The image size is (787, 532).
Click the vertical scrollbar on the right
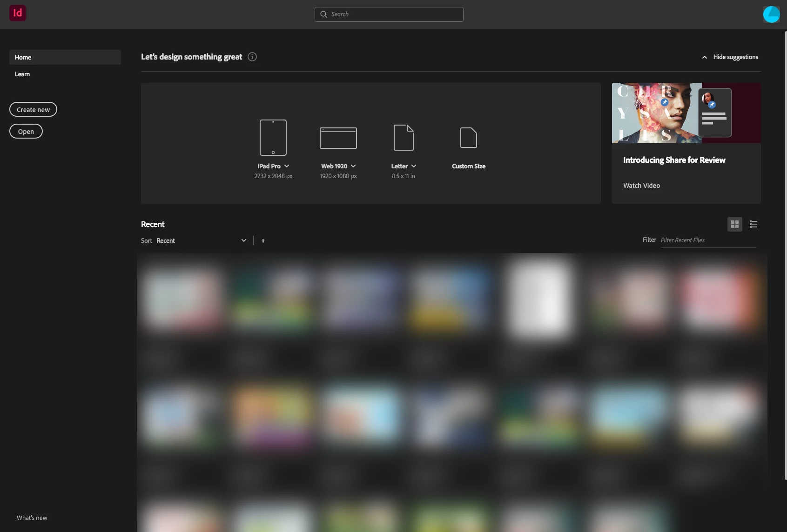coord(785,255)
